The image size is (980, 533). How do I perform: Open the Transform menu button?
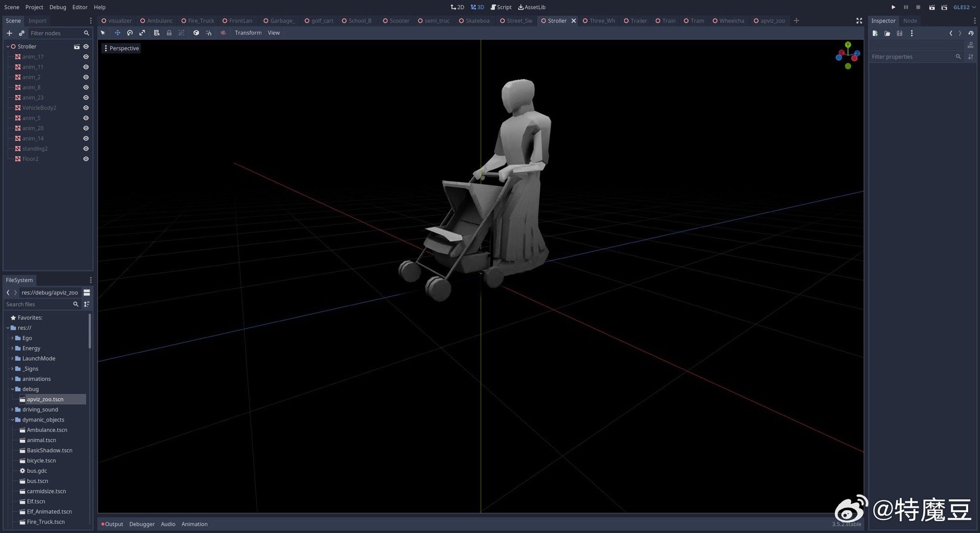(x=248, y=33)
